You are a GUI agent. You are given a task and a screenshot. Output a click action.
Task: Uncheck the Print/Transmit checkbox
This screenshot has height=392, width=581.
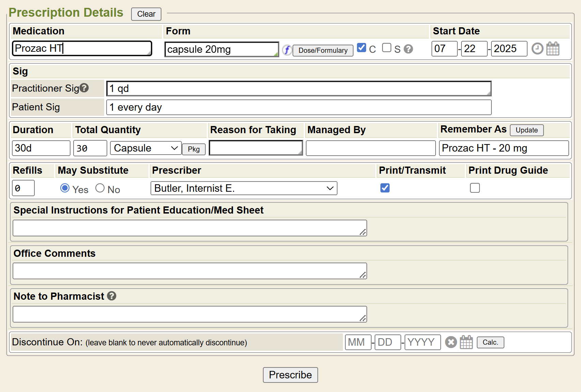tap(385, 188)
